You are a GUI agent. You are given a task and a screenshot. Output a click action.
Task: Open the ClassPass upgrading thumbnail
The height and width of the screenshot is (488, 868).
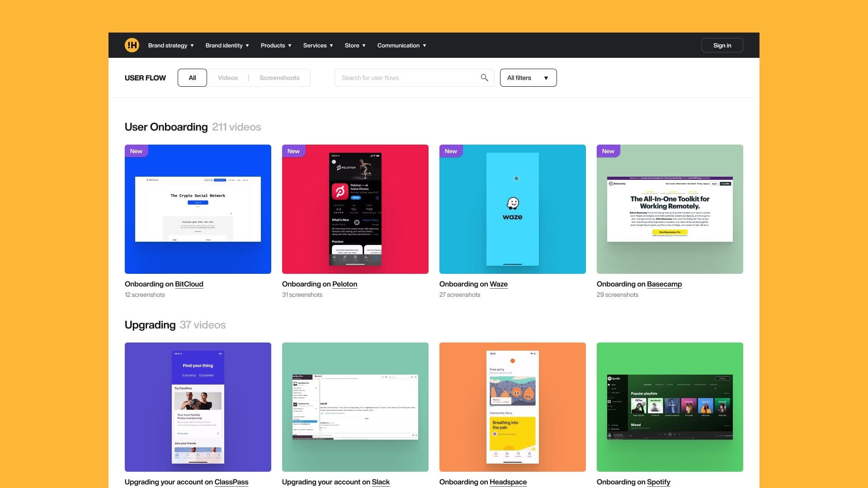coord(198,407)
